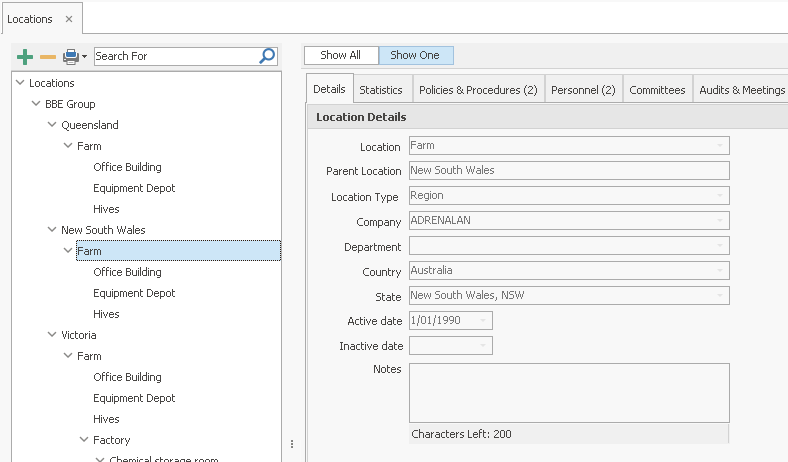Open the Personnel (2) tab
Image resolution: width=788 pixels, height=462 pixels.
(583, 90)
